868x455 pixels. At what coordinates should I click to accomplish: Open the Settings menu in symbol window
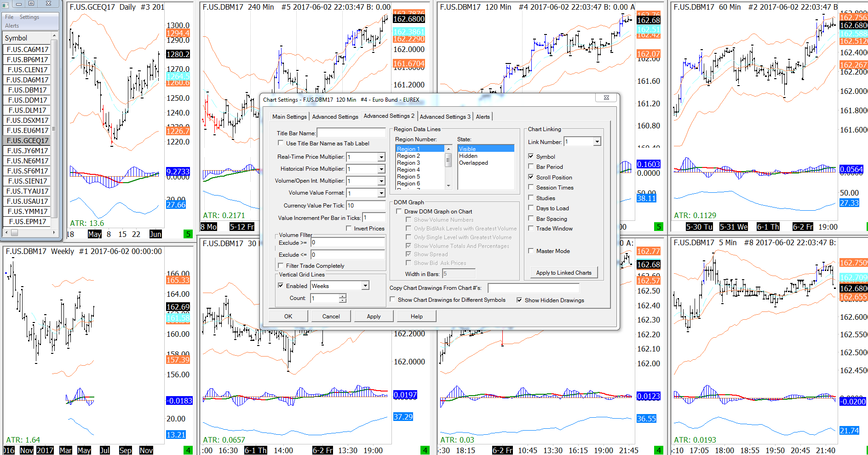click(x=29, y=17)
